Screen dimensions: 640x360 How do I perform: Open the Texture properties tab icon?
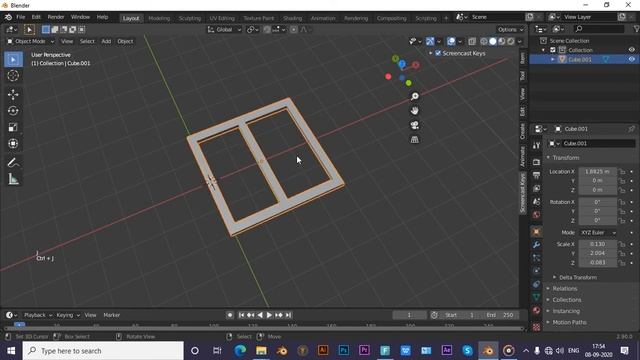click(536, 327)
